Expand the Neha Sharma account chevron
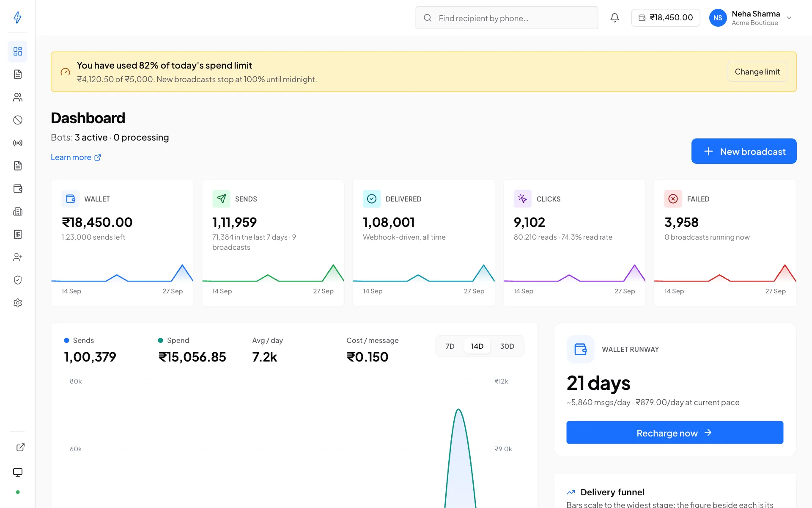 789,18
